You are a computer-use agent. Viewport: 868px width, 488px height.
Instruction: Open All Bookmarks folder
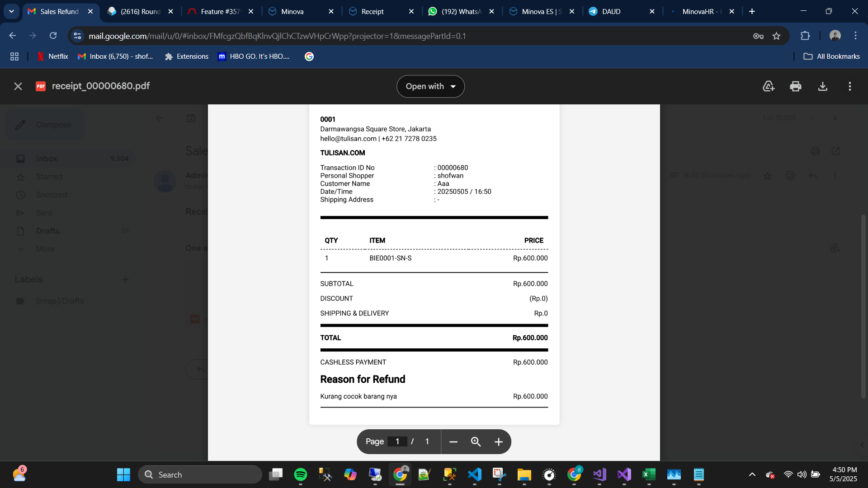click(832, 56)
